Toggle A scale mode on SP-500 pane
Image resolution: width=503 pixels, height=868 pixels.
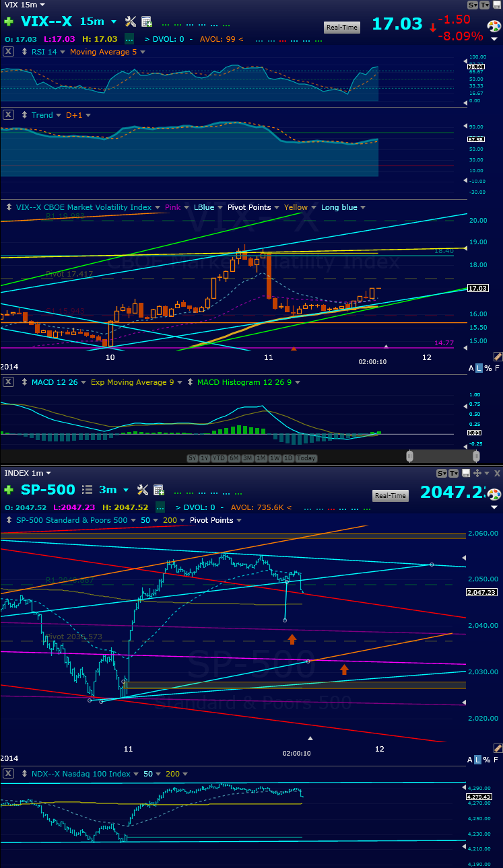click(x=471, y=760)
